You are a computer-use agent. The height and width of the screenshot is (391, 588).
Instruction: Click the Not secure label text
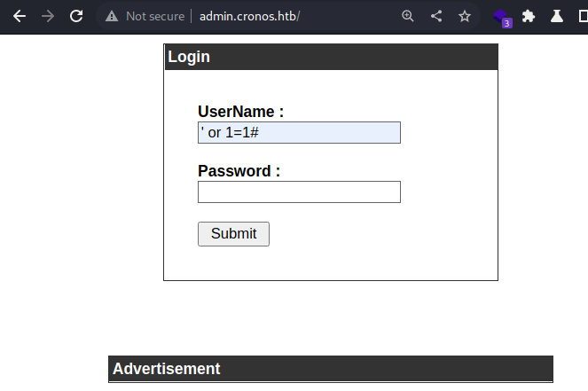click(x=155, y=16)
